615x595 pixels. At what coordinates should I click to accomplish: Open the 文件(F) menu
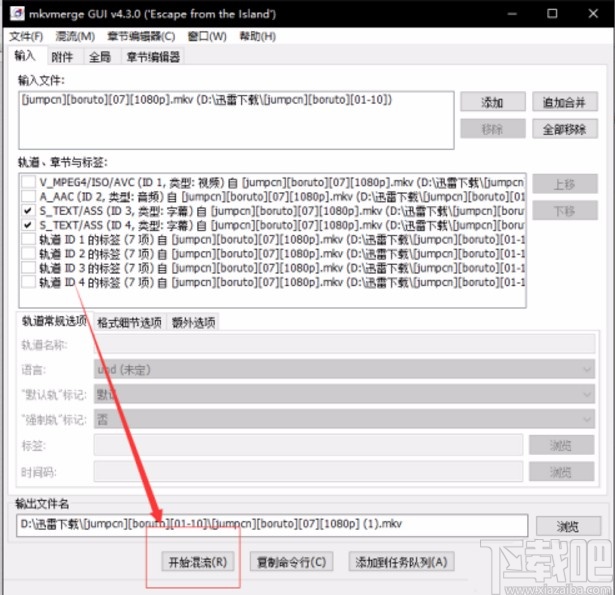coord(26,36)
